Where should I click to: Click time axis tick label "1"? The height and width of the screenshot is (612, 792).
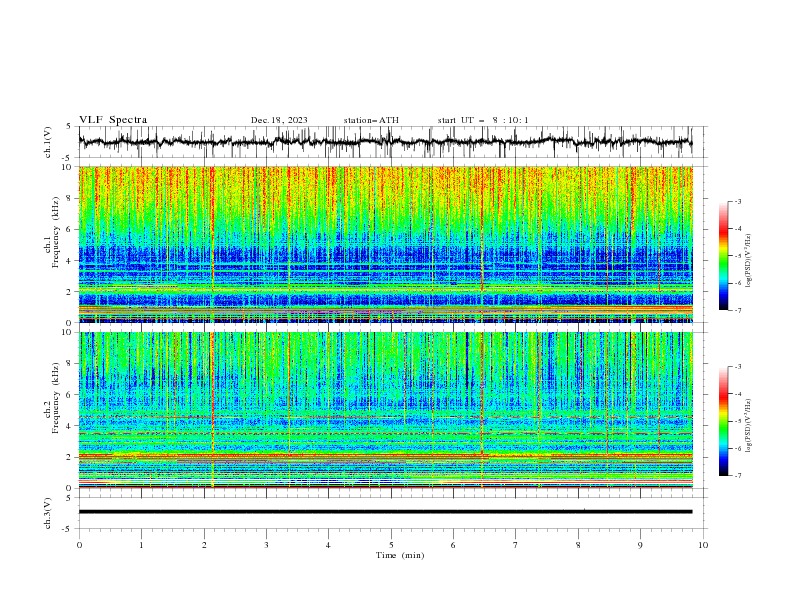(141, 545)
